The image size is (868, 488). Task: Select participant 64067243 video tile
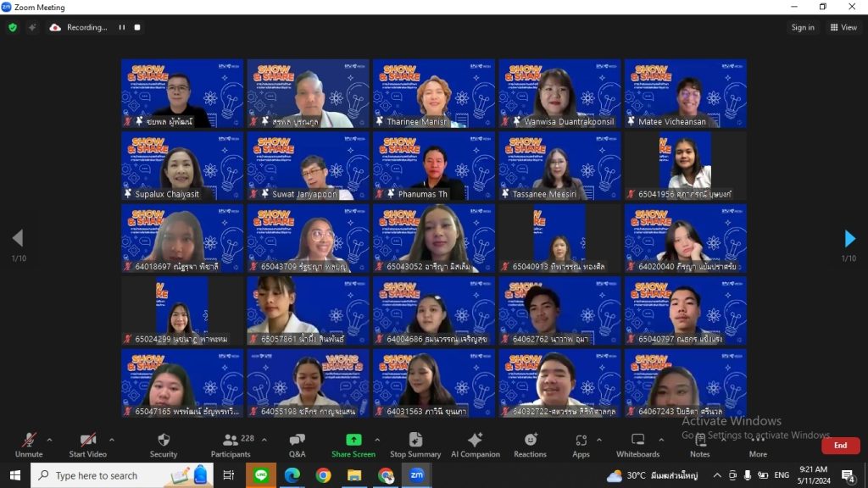point(685,384)
